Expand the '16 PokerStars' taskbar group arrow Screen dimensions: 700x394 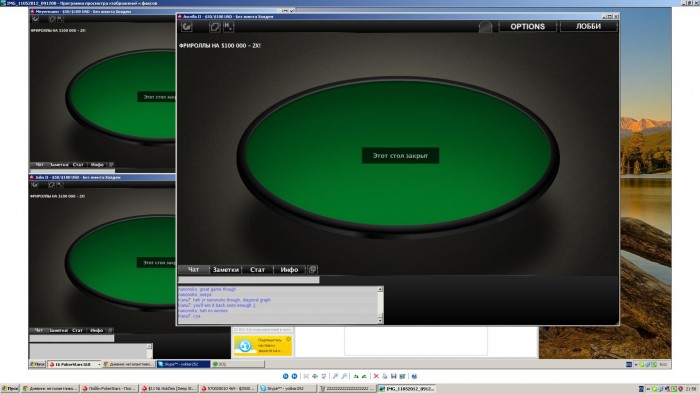[x=99, y=365]
